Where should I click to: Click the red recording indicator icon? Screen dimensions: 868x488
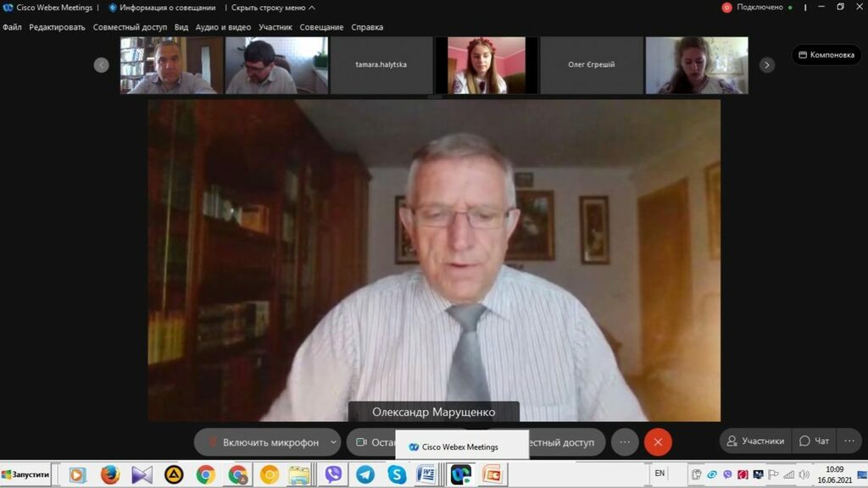click(x=726, y=8)
